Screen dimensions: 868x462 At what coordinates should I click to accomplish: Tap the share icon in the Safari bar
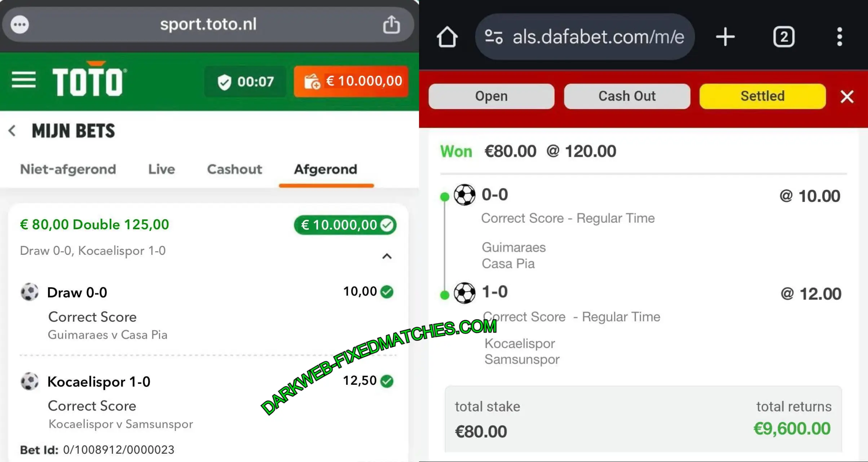(391, 25)
